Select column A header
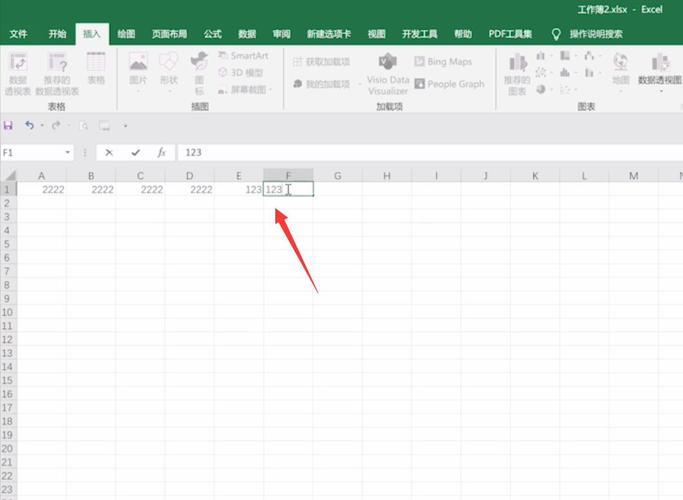Image resolution: width=683 pixels, height=500 pixels. (41, 176)
